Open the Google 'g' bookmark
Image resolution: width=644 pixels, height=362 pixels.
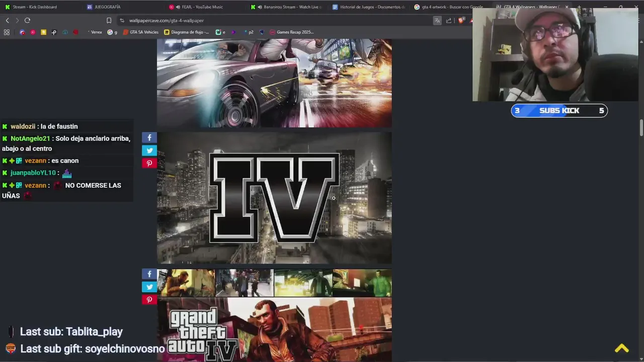[x=112, y=32]
